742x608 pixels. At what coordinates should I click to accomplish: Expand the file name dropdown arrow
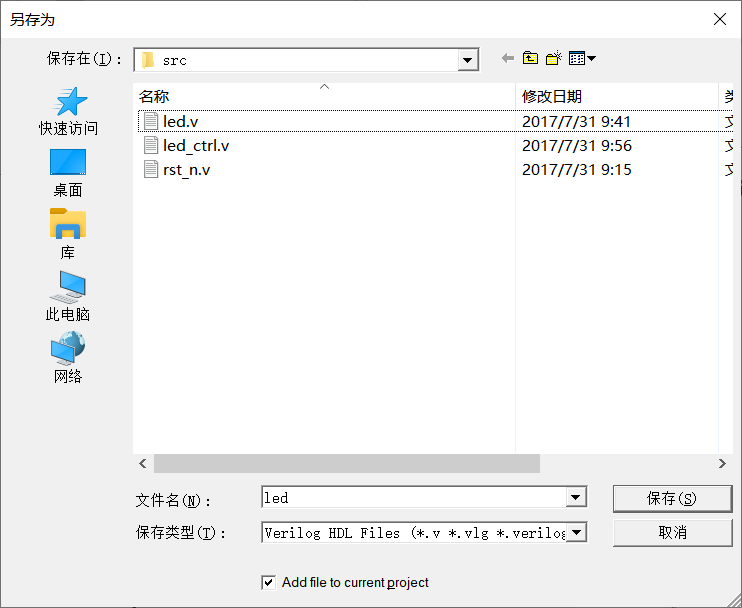[575, 498]
